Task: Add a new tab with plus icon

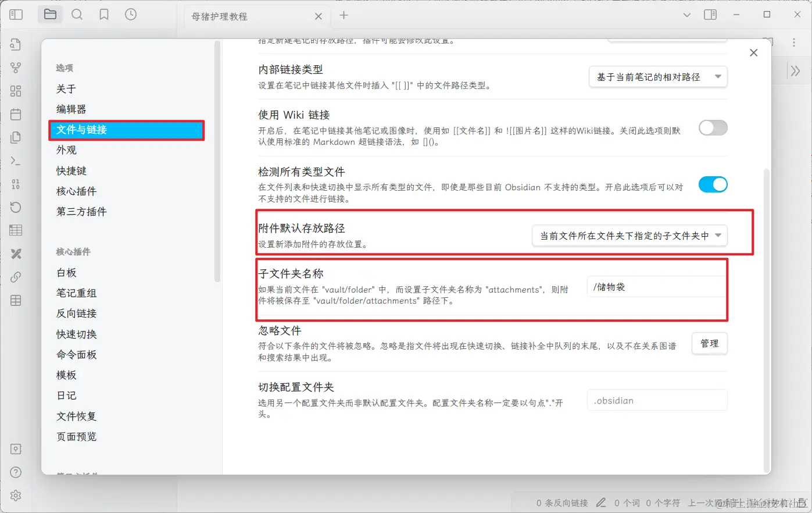Action: tap(344, 15)
